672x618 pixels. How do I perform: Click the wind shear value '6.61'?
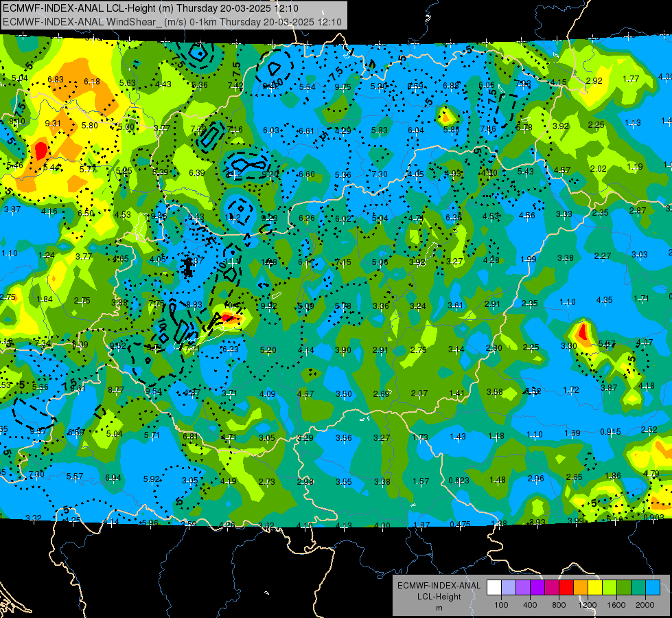[306, 130]
